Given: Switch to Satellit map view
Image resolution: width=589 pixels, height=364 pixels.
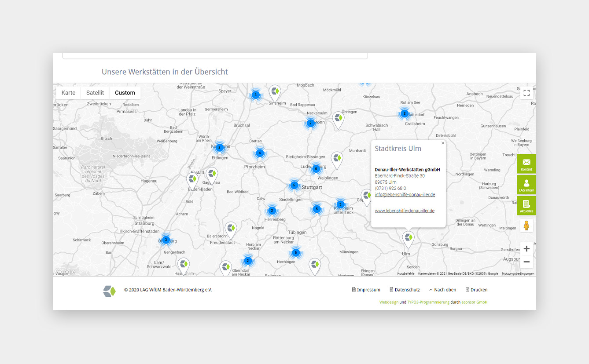Looking at the screenshot, I should (95, 93).
